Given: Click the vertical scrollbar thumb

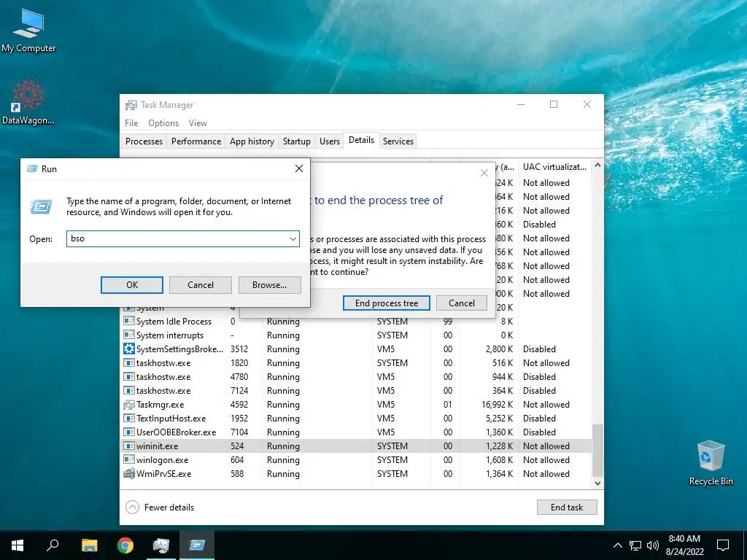Looking at the screenshot, I should [597, 449].
